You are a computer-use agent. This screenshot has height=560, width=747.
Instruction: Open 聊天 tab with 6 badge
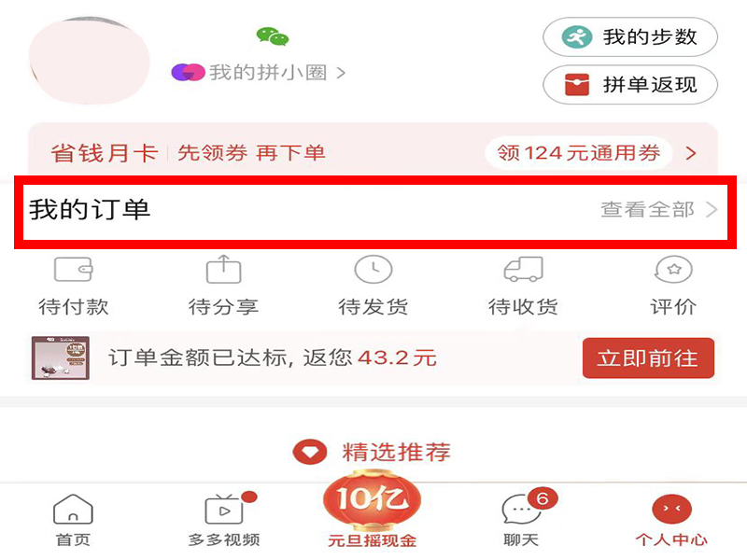point(523,518)
